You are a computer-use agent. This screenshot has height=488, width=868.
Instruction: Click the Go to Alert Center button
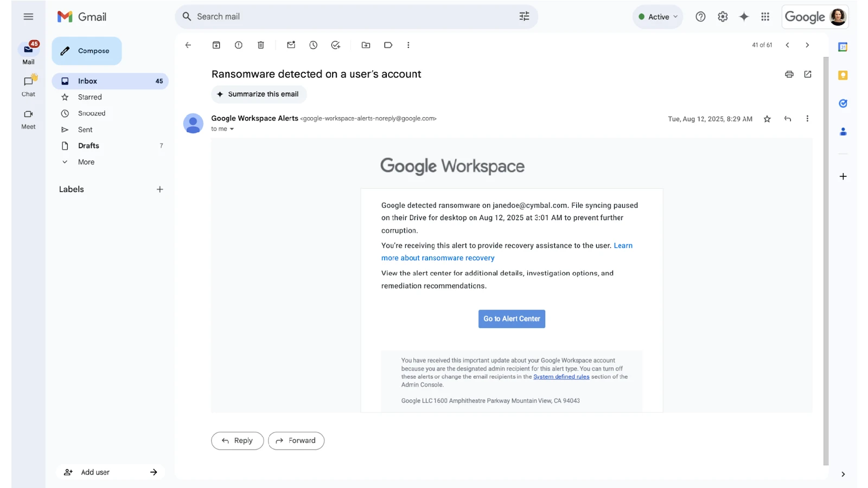click(511, 319)
